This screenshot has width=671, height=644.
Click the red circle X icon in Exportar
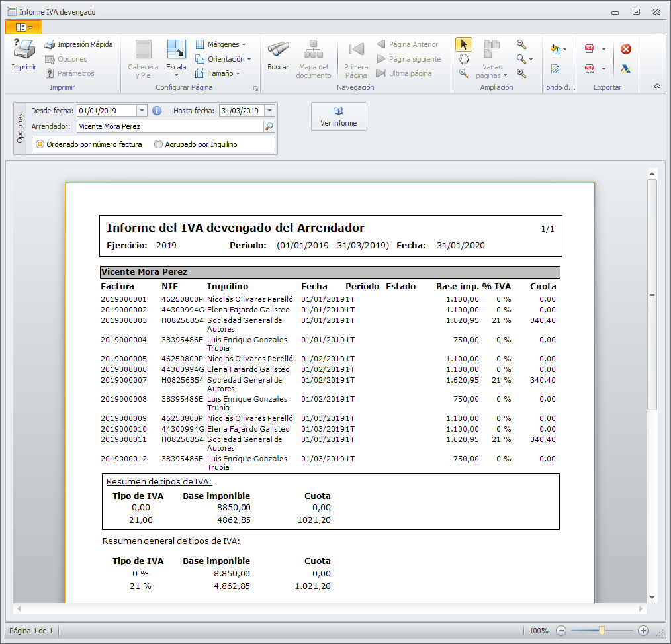pos(625,49)
